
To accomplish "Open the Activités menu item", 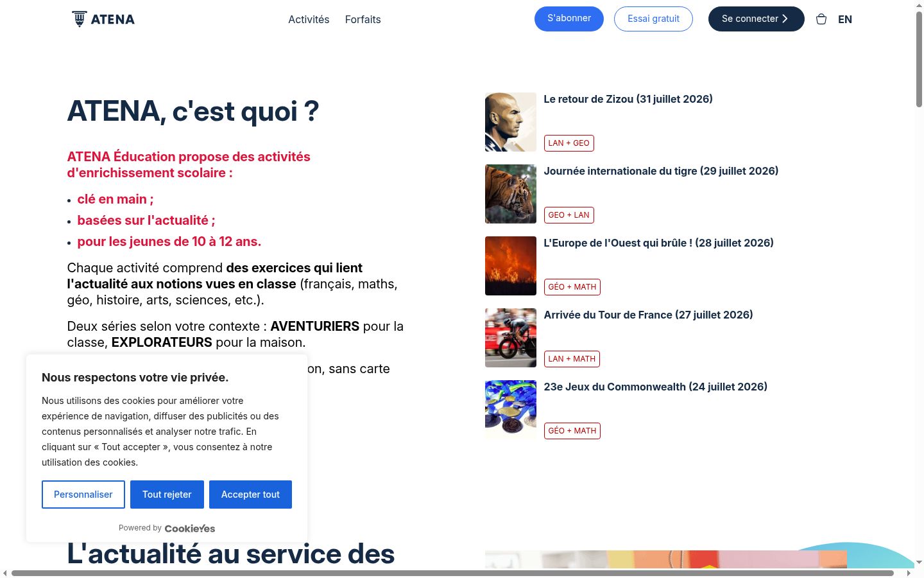I will coord(309,19).
